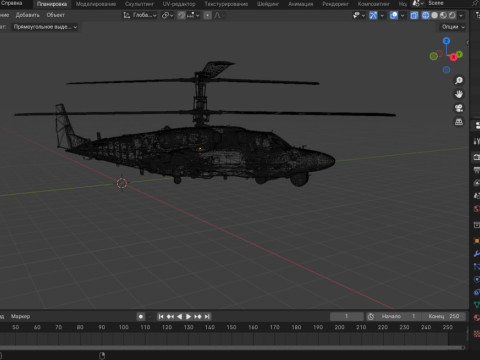Play animation in reverse

coord(179,316)
